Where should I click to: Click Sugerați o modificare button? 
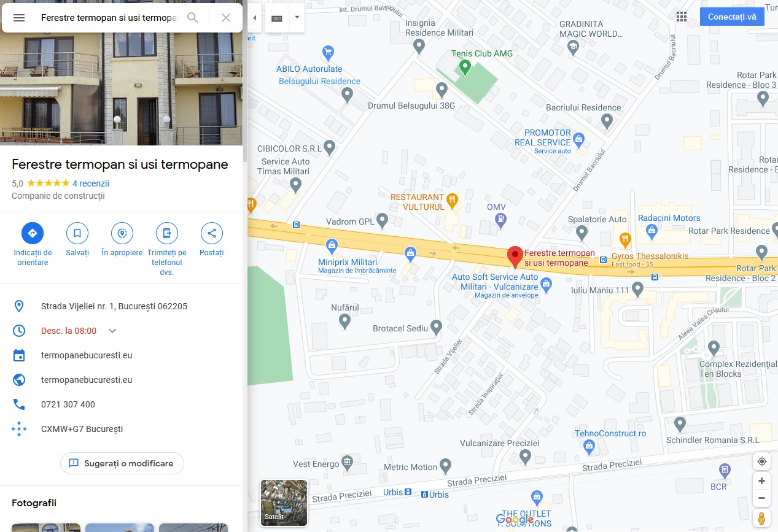pos(122,463)
